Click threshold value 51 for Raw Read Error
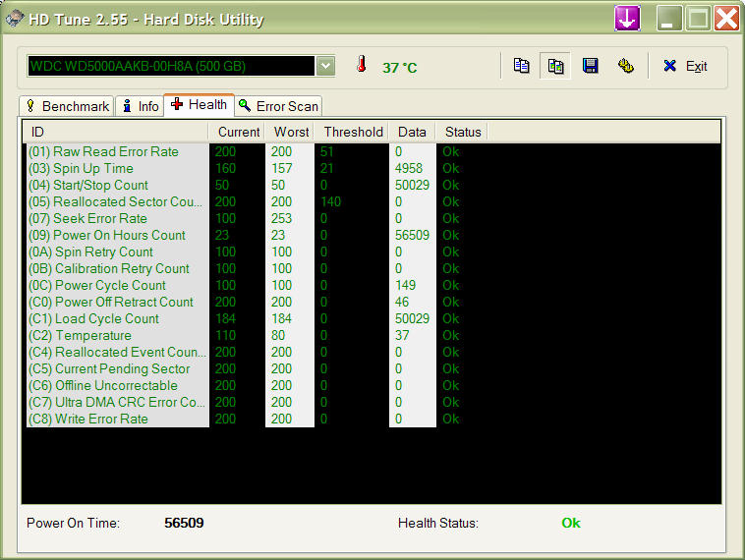This screenshot has height=560, width=745. pyautogui.click(x=327, y=151)
